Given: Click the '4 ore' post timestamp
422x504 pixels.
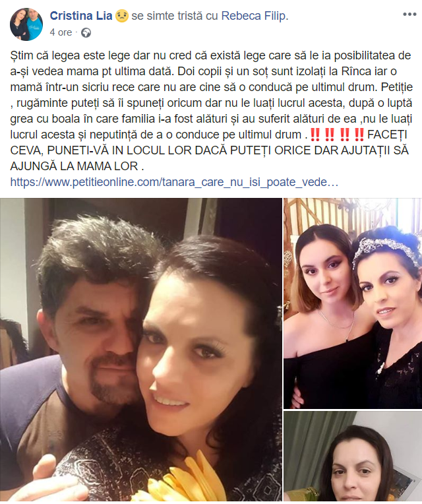Looking at the screenshot, I should pos(61,32).
